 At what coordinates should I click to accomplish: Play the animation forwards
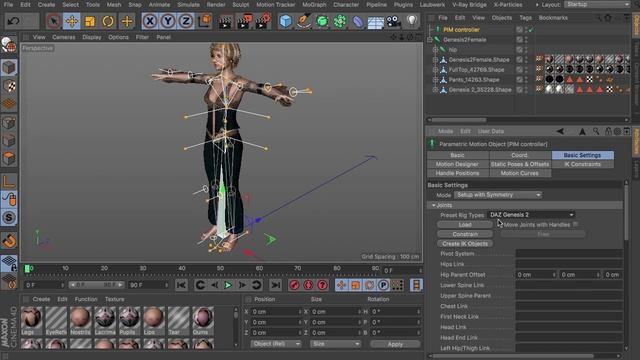click(x=228, y=285)
